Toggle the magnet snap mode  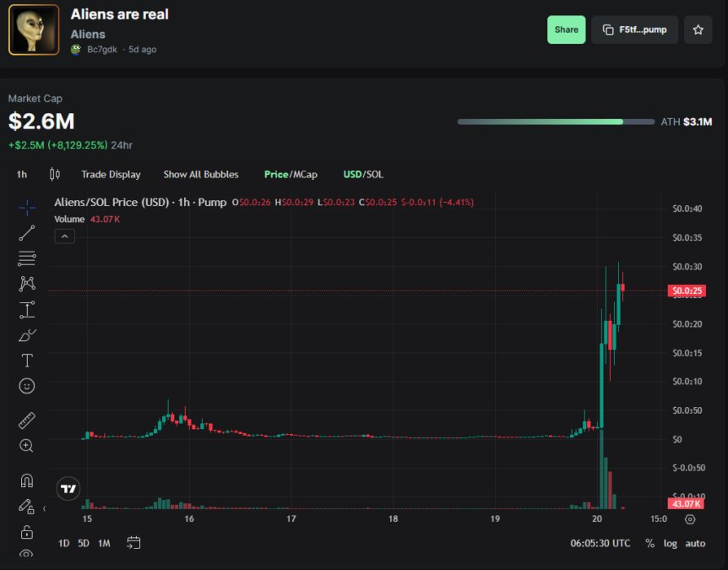coord(27,480)
